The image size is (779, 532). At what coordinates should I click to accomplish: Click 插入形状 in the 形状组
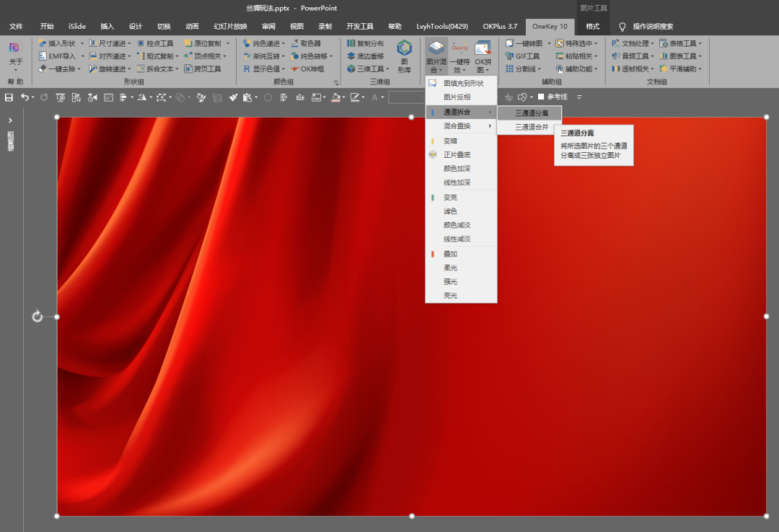click(58, 43)
